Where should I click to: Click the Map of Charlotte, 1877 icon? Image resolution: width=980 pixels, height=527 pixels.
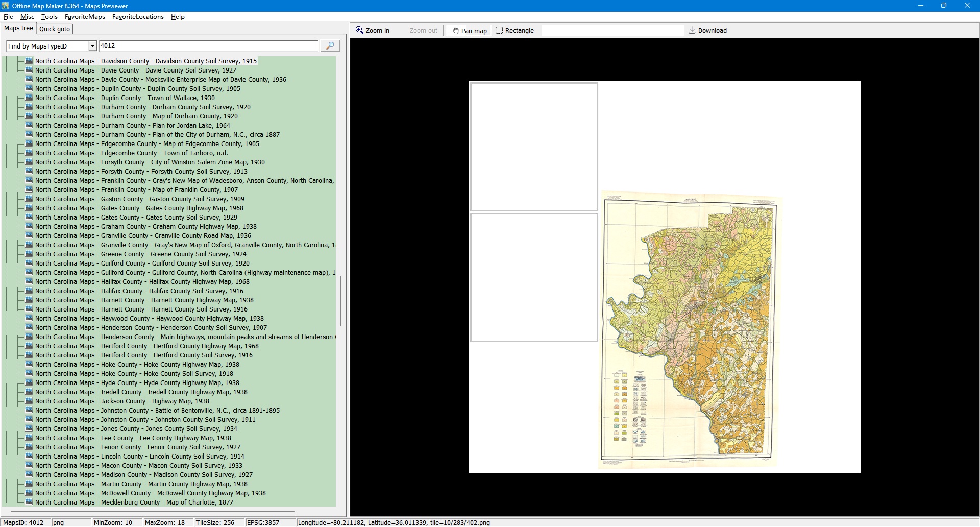[29, 502]
